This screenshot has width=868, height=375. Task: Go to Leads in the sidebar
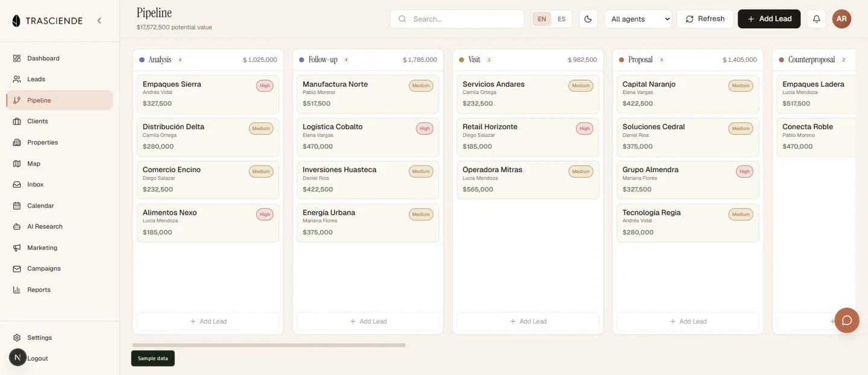pos(60,79)
